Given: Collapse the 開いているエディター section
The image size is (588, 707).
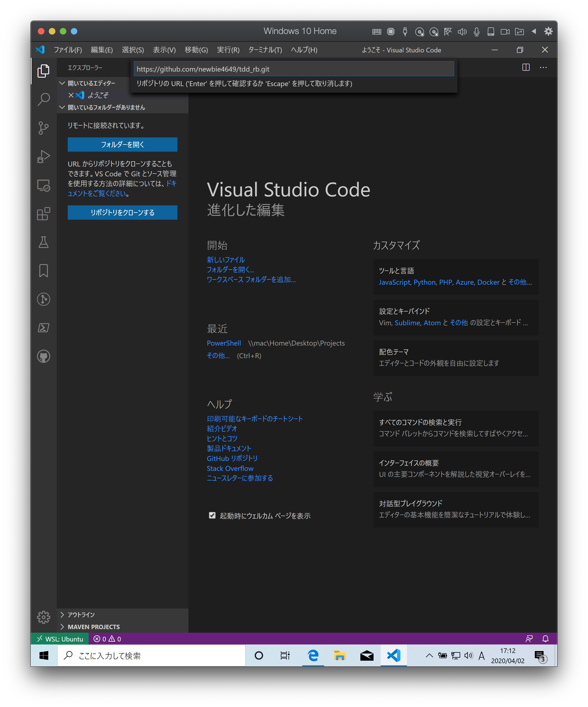Looking at the screenshot, I should point(62,83).
